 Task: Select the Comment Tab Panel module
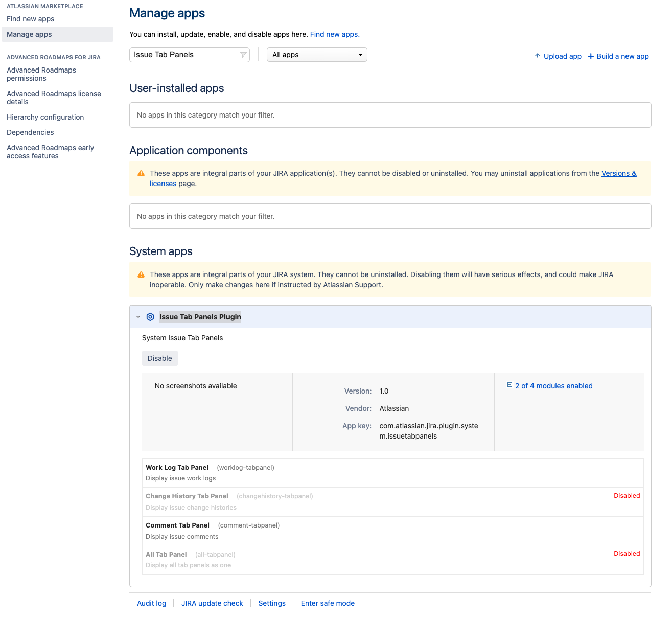[x=392, y=531]
